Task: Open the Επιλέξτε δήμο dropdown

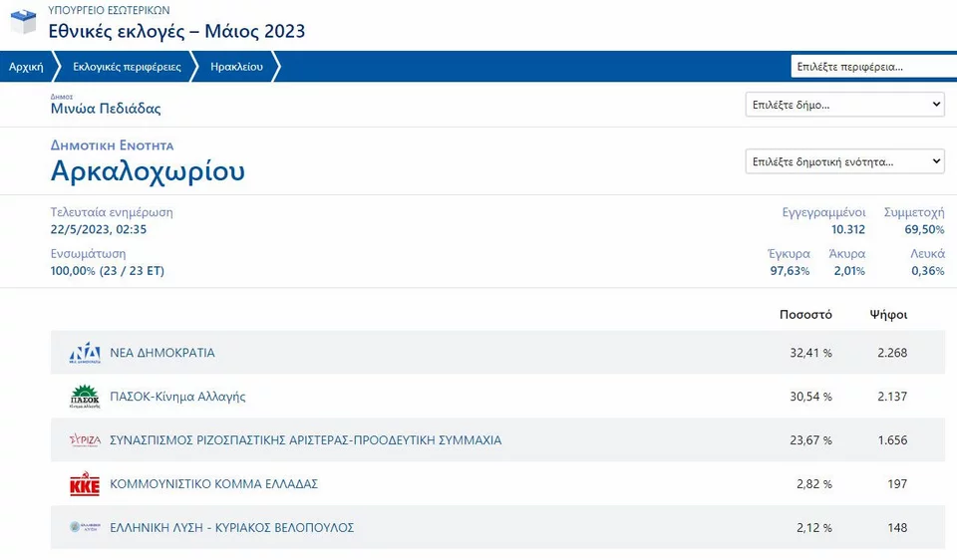Action: point(844,105)
